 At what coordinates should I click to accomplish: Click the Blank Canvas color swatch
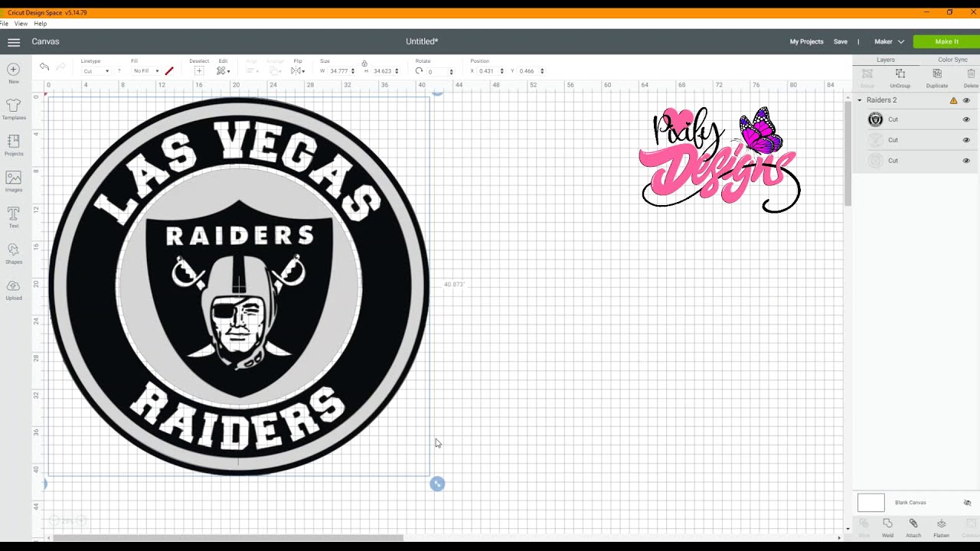coord(871,503)
